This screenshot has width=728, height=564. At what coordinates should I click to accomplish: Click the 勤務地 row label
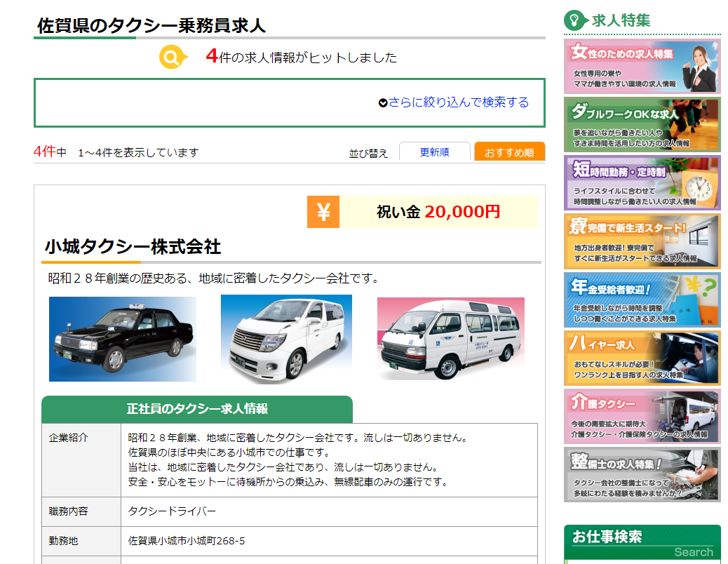(63, 541)
